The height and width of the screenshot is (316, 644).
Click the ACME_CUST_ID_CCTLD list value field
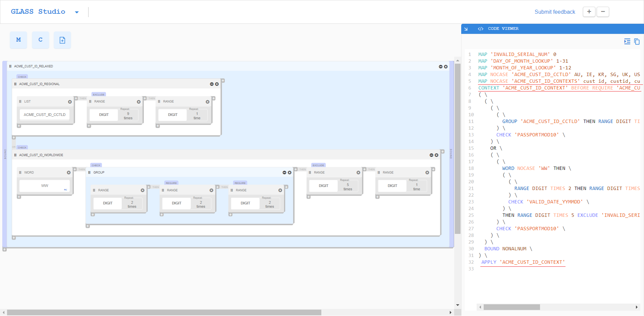45,115
